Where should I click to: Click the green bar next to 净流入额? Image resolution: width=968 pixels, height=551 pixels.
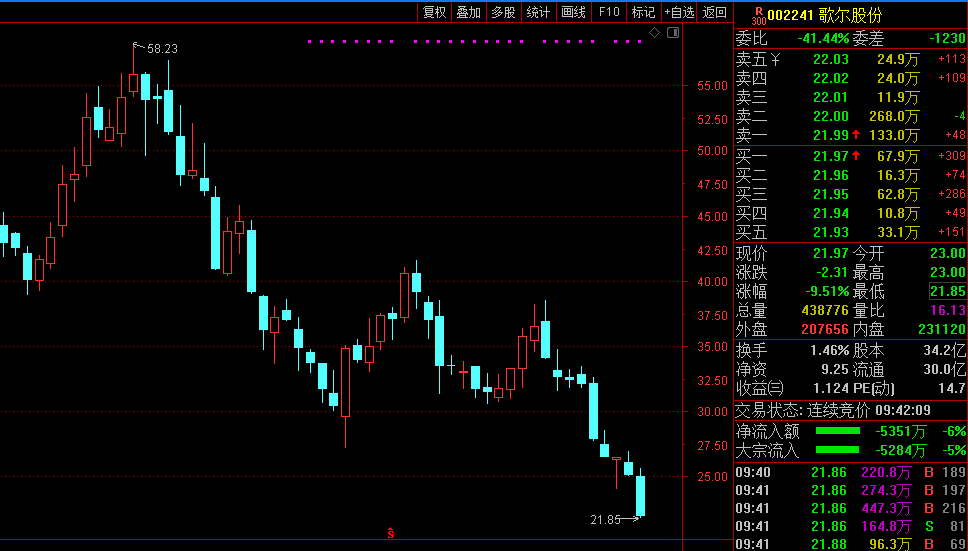(838, 431)
